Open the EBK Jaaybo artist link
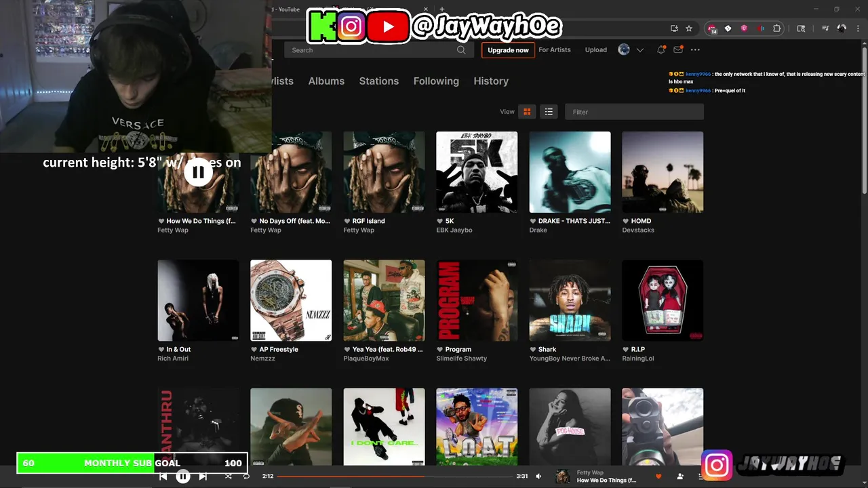 point(454,230)
